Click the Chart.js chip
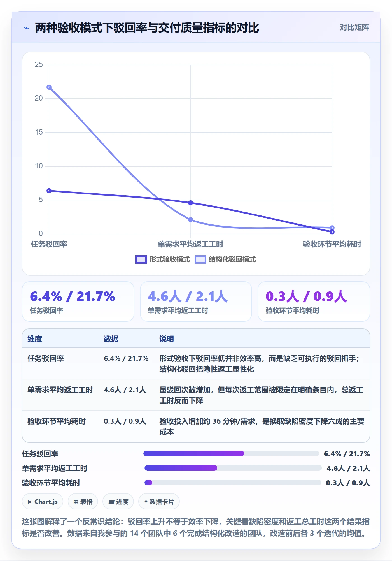Image resolution: width=392 pixels, height=561 pixels. 43,502
